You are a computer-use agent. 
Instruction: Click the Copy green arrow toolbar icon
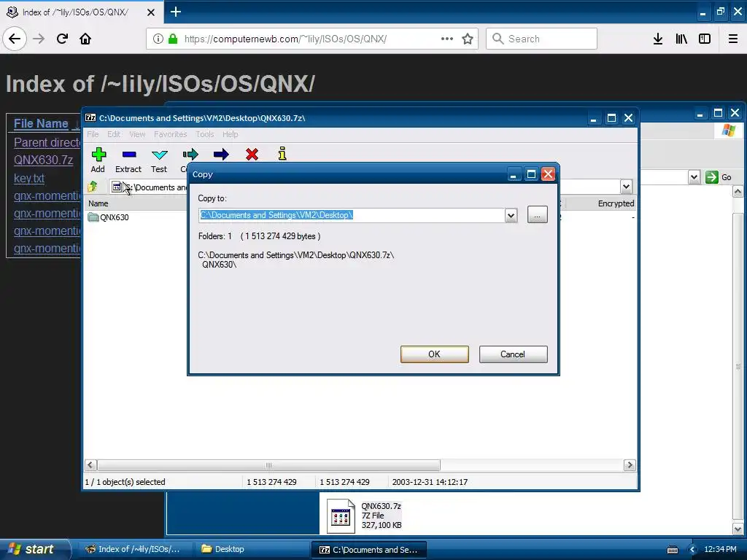[x=190, y=155]
